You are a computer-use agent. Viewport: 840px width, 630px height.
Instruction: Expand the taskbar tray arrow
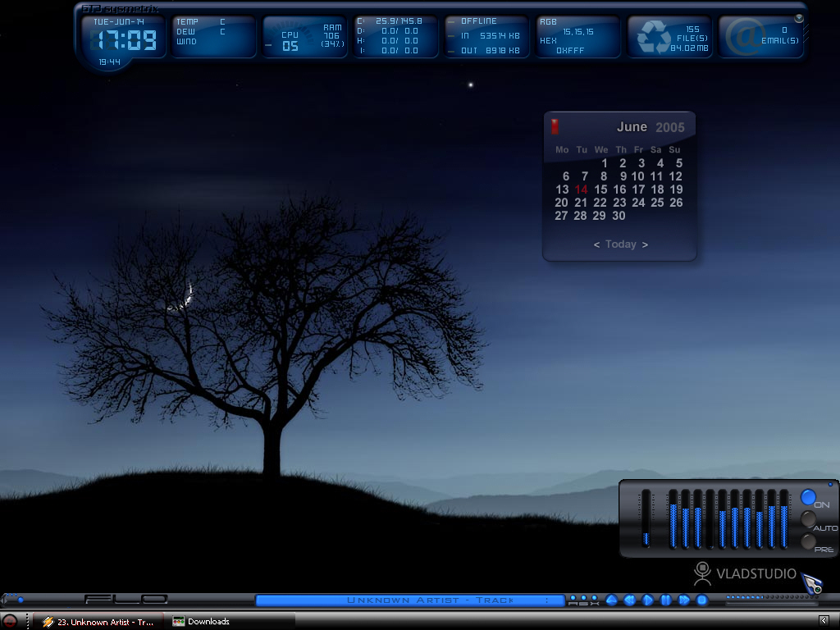click(824, 620)
